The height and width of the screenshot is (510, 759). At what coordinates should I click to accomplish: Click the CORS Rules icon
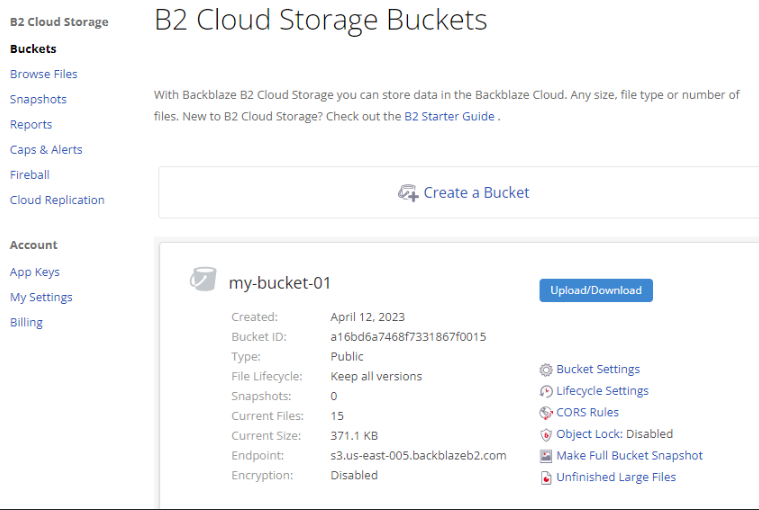(546, 413)
